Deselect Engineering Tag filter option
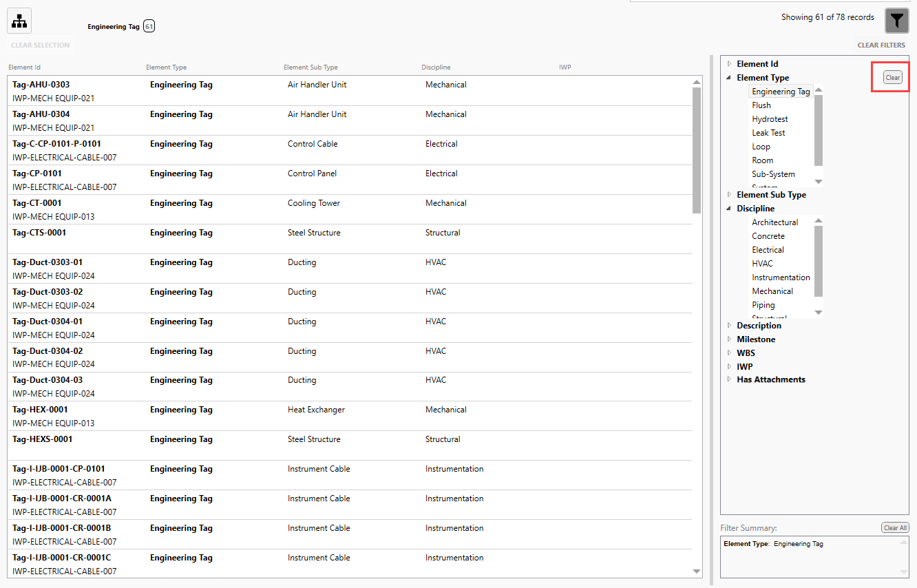Viewport: 917px width, 588px height. tap(780, 92)
